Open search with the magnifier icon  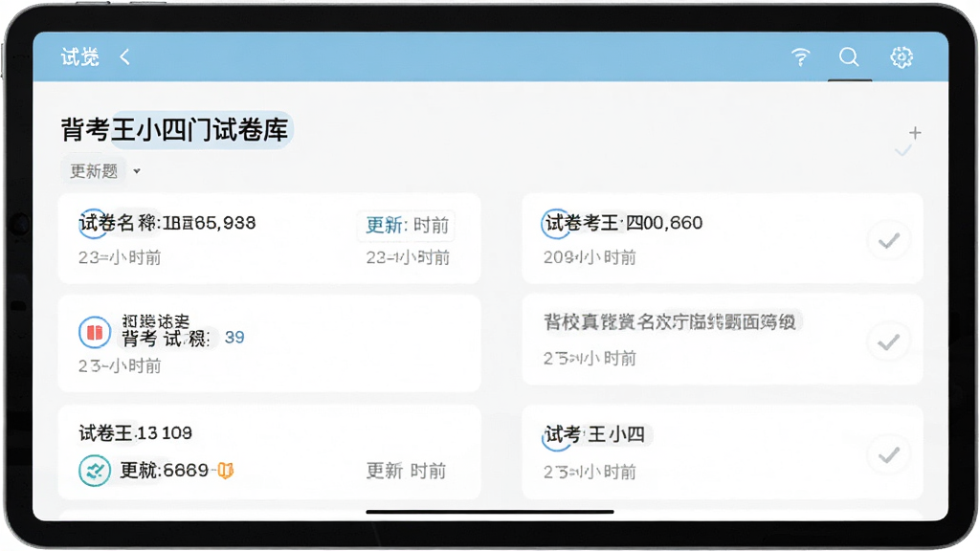[x=849, y=56]
